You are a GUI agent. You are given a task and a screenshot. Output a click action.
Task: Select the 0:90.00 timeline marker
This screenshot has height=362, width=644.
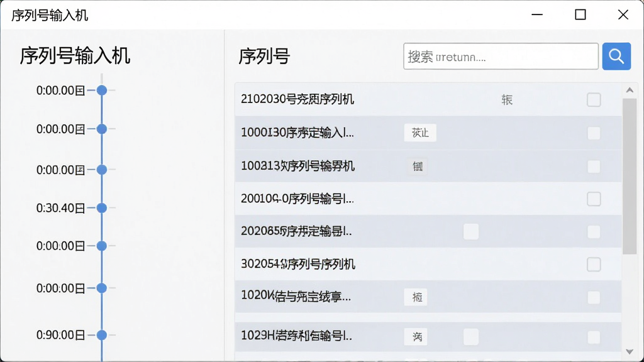pos(102,335)
